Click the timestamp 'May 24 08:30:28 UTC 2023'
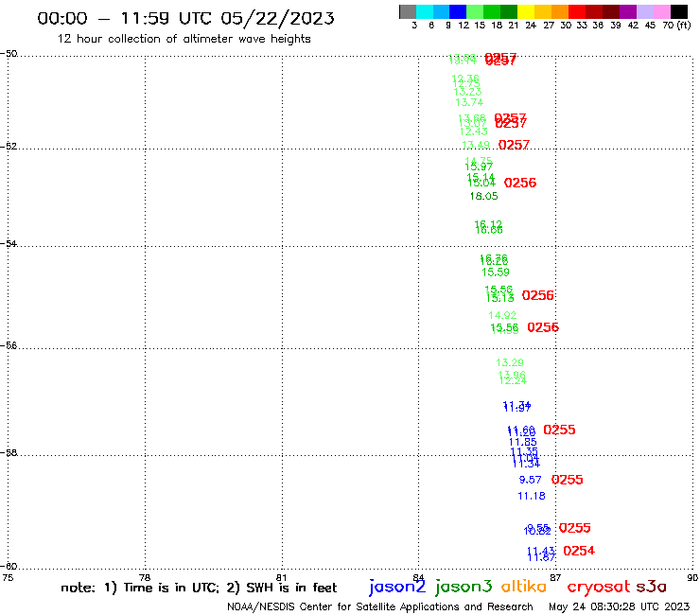The height and width of the screenshot is (615, 700). click(620, 606)
